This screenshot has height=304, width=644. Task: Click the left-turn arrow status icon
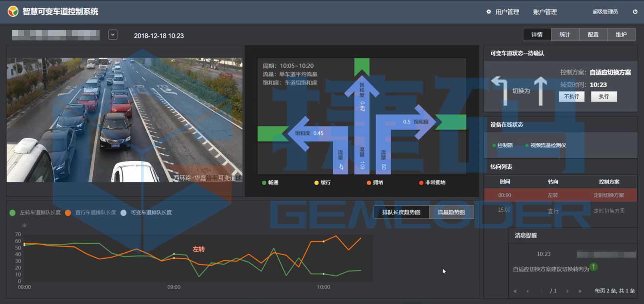pos(500,90)
